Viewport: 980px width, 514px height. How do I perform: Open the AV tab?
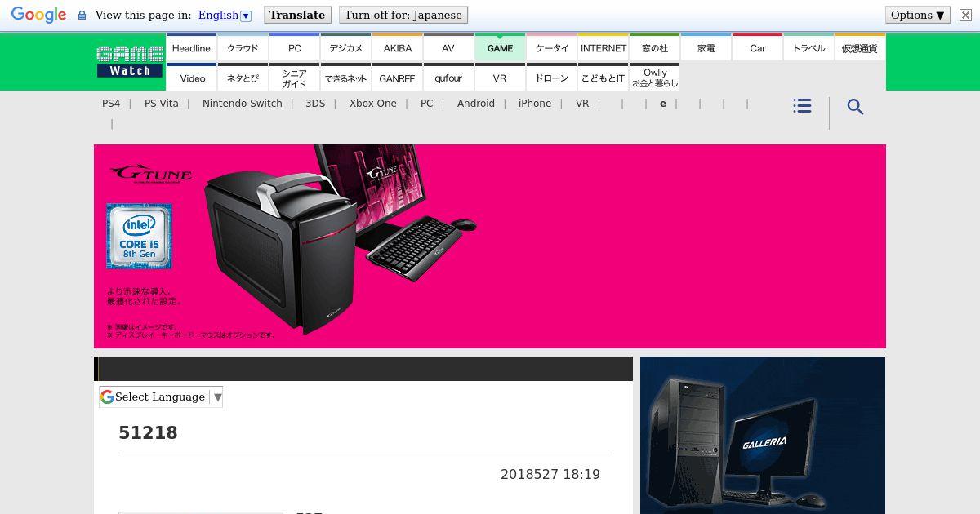pos(448,48)
